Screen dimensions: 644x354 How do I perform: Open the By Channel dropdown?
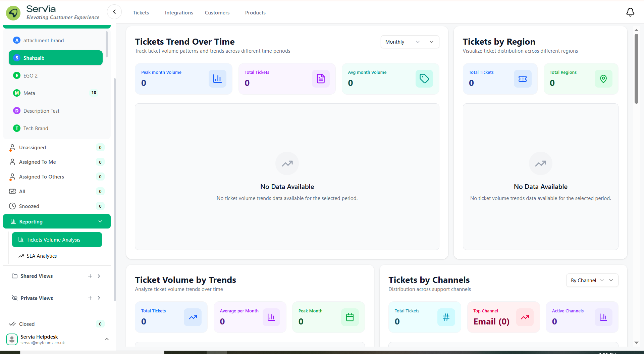tap(592, 281)
